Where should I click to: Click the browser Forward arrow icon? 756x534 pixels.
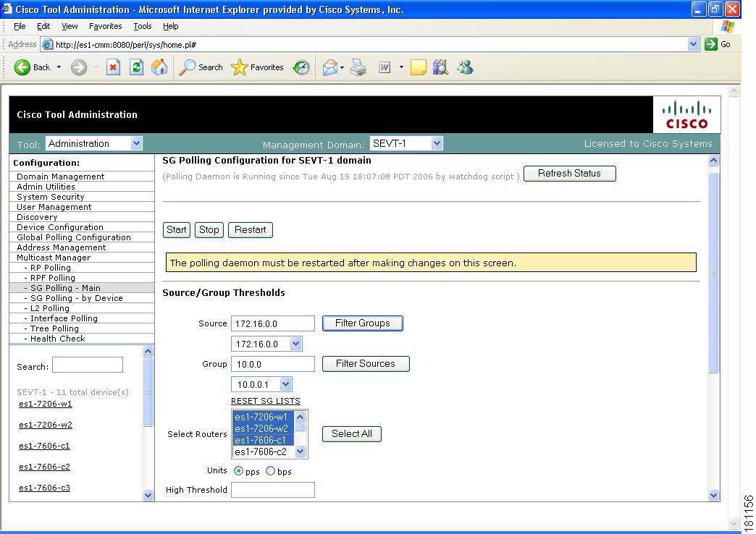79,67
